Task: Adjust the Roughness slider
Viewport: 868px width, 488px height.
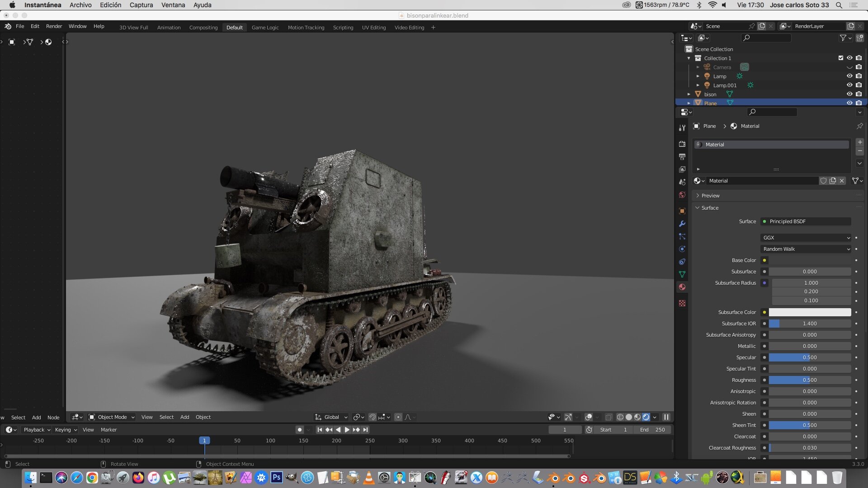Action: coord(810,380)
